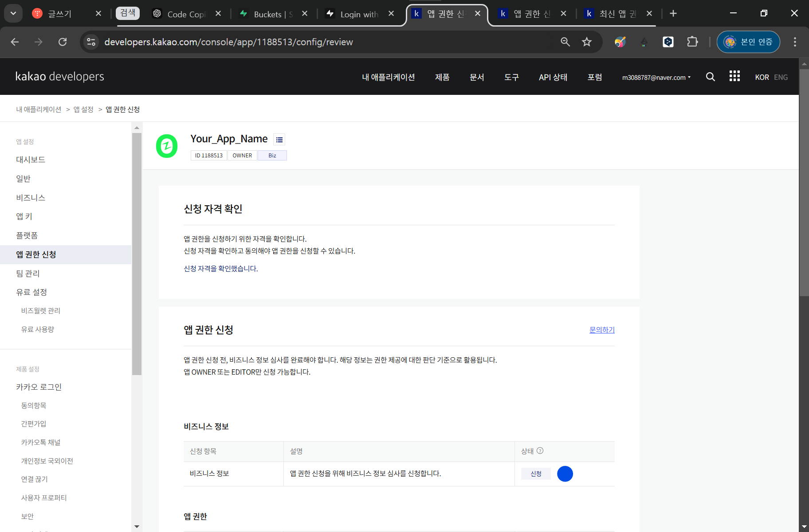809x532 pixels.
Task: Bookmark this page with the star icon
Action: tap(587, 42)
